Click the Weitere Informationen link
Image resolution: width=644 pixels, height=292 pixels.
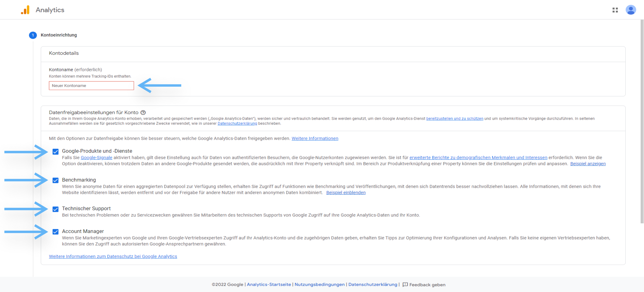tap(315, 138)
